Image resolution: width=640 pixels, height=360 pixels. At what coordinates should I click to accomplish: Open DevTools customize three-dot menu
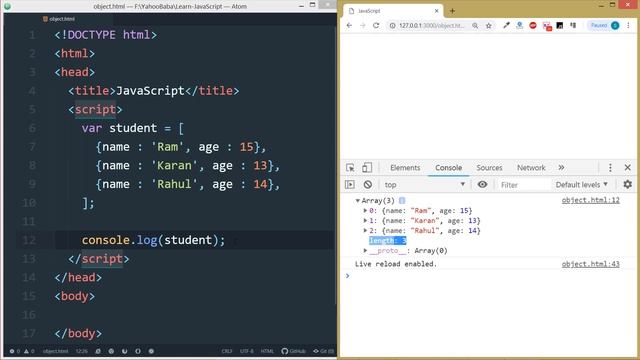(610, 168)
